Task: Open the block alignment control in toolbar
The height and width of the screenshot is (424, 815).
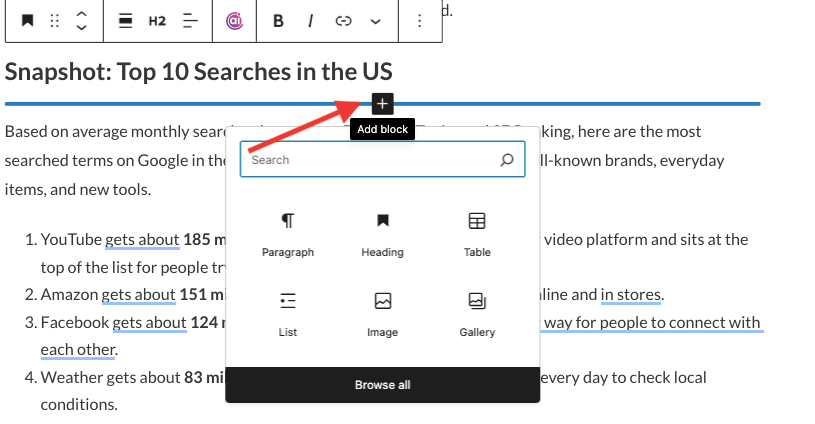Action: (125, 21)
